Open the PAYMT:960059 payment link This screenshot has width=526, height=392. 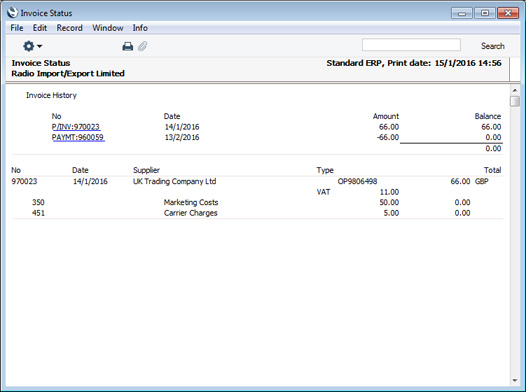(78, 137)
